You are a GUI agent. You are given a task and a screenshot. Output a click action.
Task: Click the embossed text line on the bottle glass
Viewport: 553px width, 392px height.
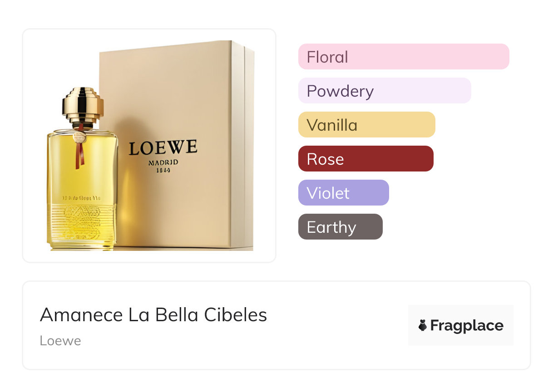click(x=81, y=198)
